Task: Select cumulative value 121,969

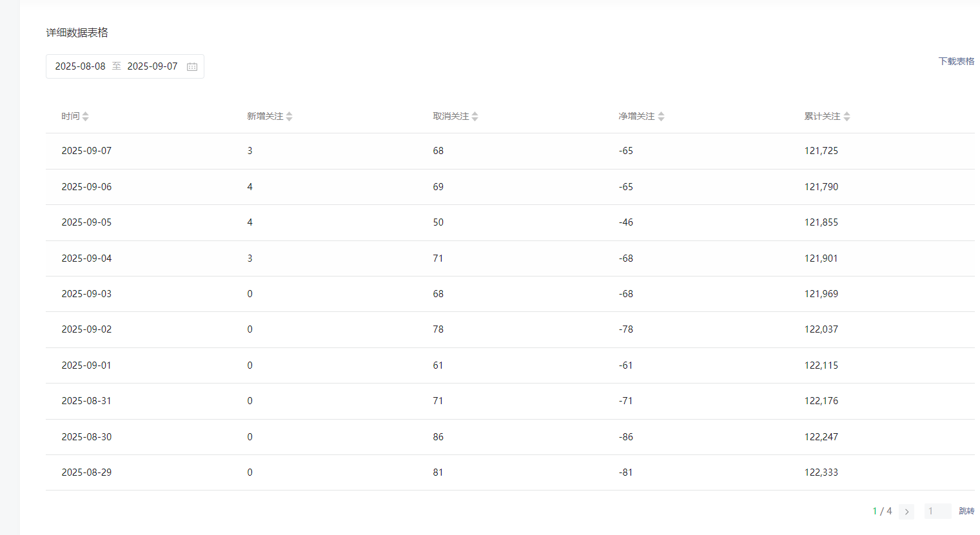Action: [x=821, y=294]
